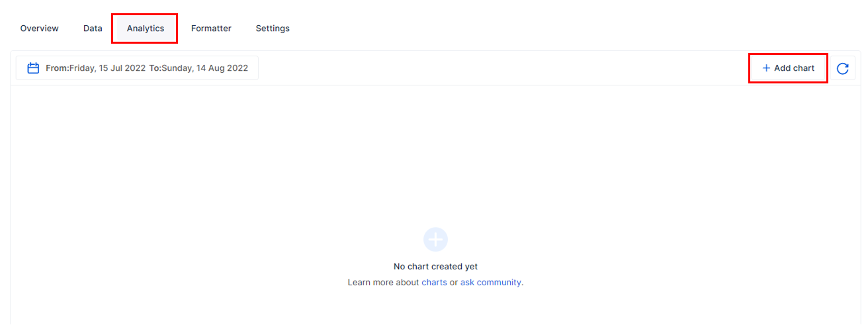Click the From date Friday, 15 Jul 2022
The image size is (868, 327).
coord(107,68)
